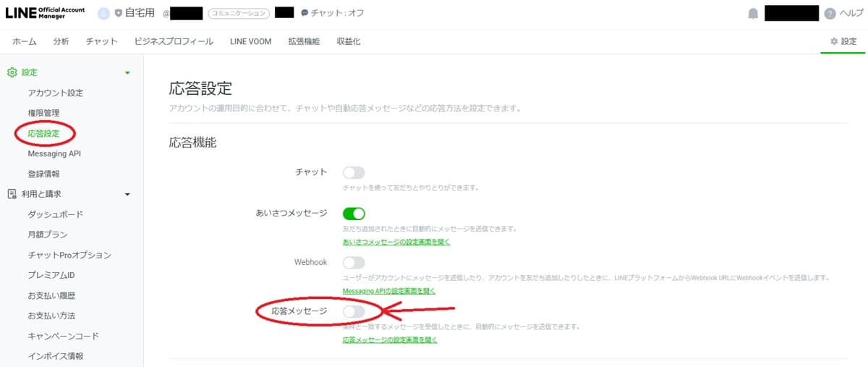Click the gear icon in the top-right 設定 tab
Viewport: 868px width, 367px height.
(x=834, y=42)
